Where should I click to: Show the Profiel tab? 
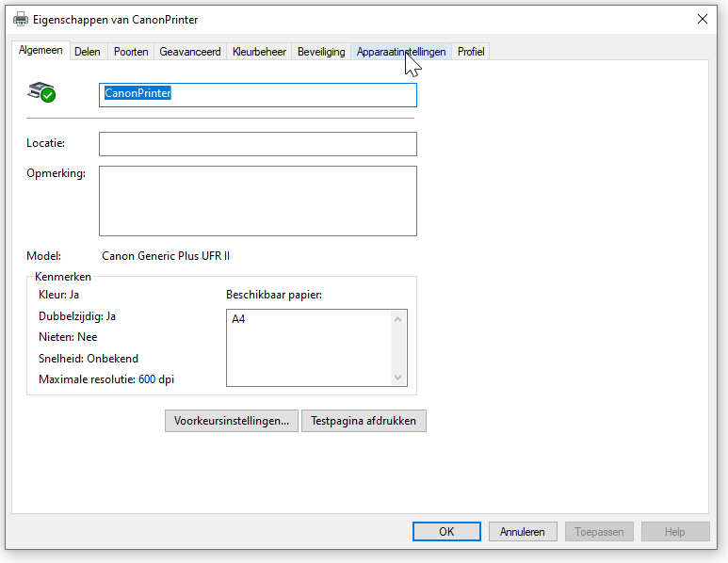[x=471, y=52]
